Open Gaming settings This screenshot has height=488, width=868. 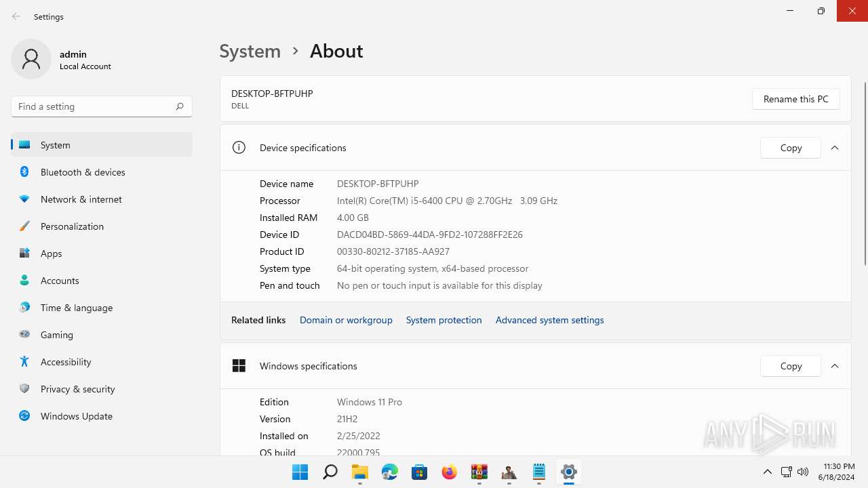[x=102, y=335]
